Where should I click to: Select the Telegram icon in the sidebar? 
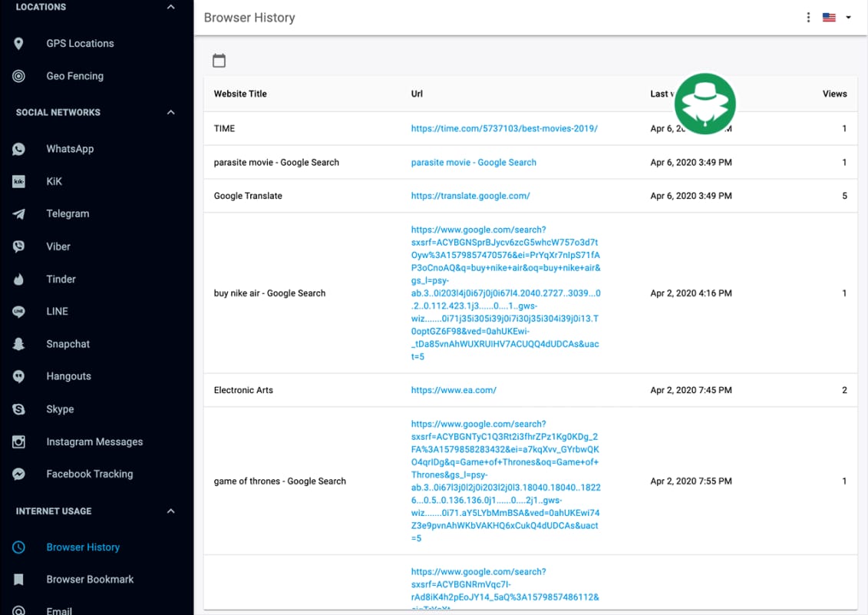(18, 213)
